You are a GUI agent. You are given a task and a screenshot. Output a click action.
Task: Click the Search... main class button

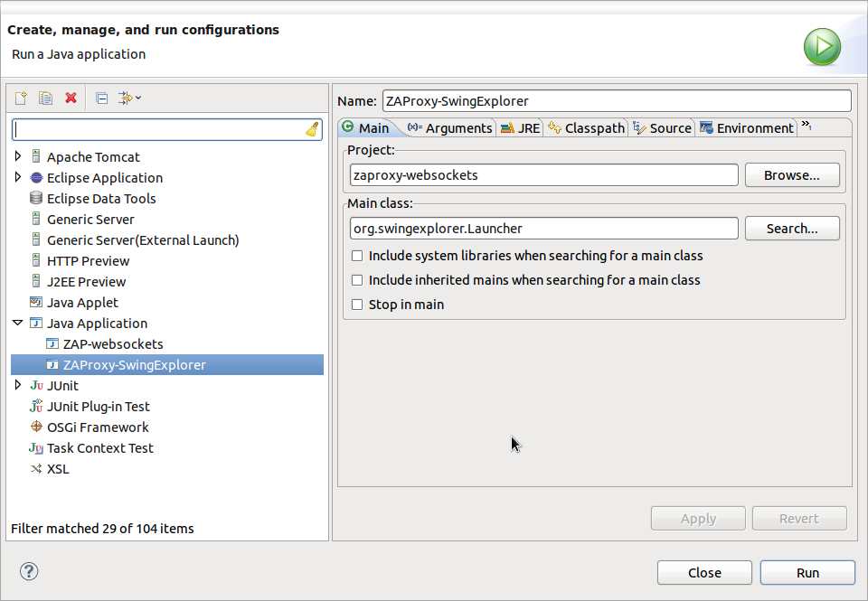tap(792, 229)
